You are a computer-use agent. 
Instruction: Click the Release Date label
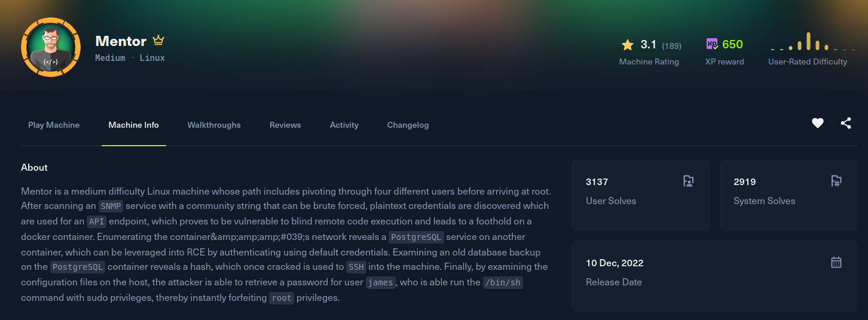pos(614,282)
